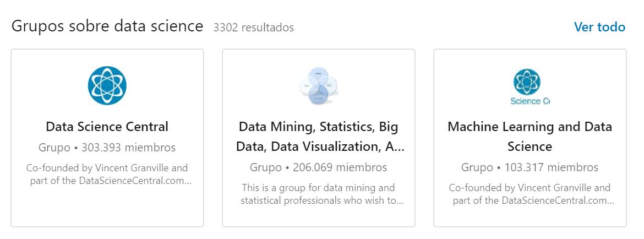Select empty area at bottom of Machine Learning card
Image resolution: width=644 pixels, height=239 pixels.
tap(530, 217)
